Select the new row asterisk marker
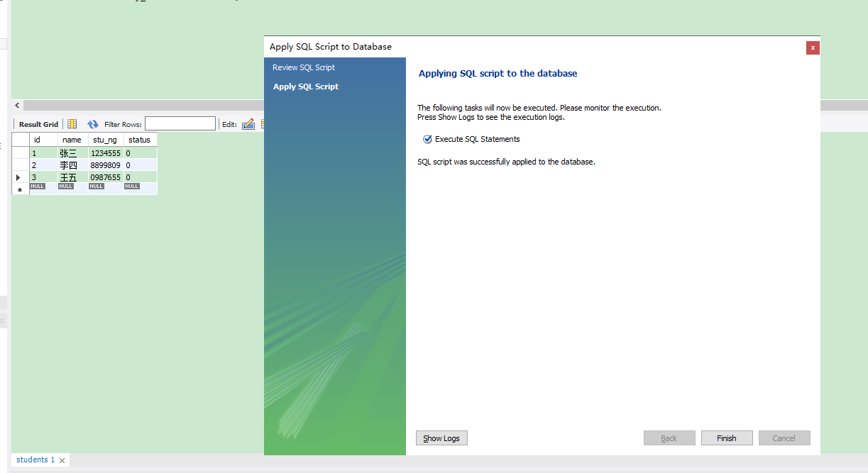 tap(21, 189)
